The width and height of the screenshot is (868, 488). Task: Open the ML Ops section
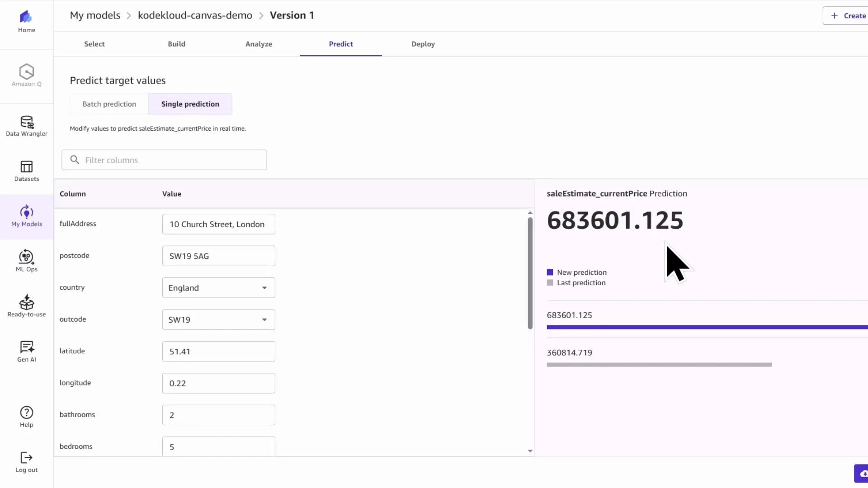[26, 261]
